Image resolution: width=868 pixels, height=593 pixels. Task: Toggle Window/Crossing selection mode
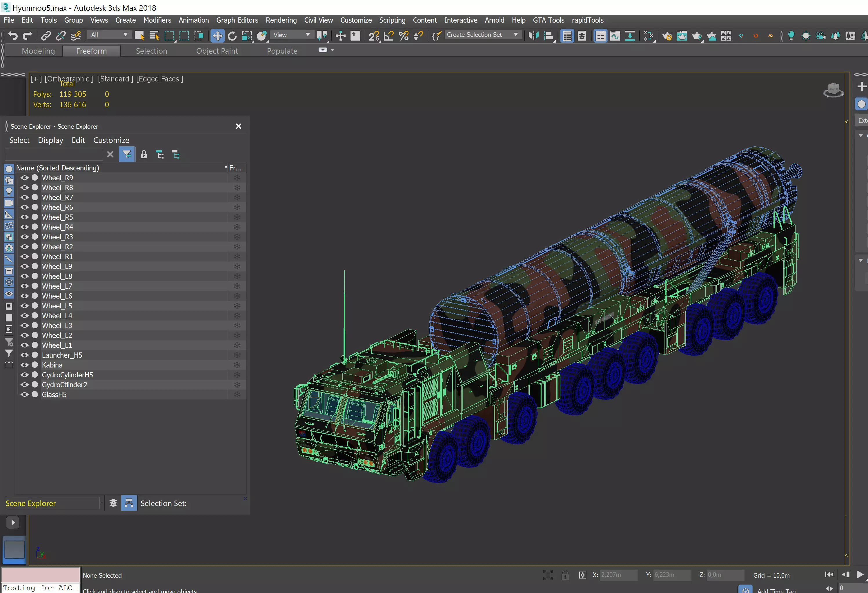tap(199, 36)
